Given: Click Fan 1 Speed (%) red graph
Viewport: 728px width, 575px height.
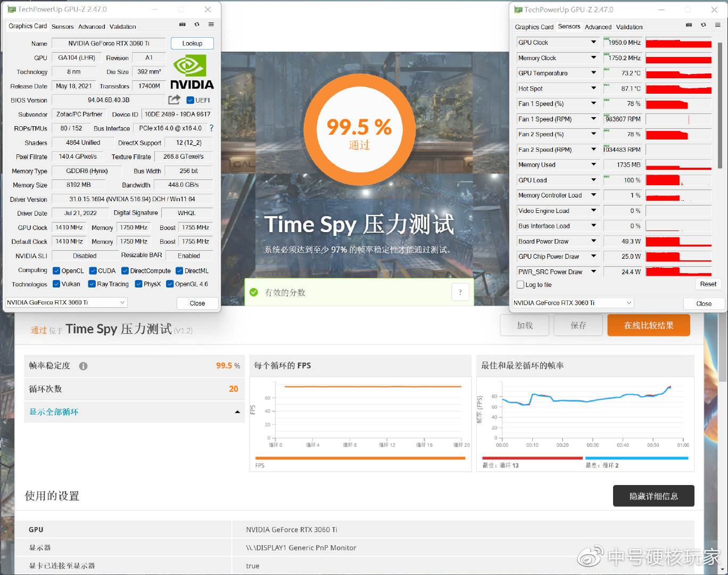Looking at the screenshot, I should tap(679, 104).
